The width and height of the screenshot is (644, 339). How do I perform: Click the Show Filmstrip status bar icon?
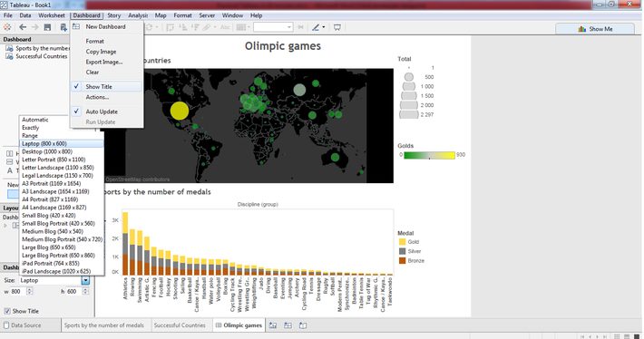[627, 336]
